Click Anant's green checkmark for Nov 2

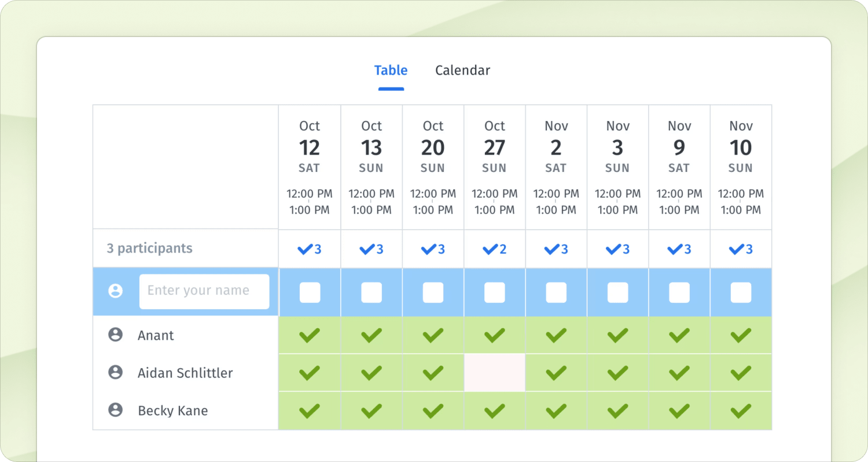click(x=556, y=335)
